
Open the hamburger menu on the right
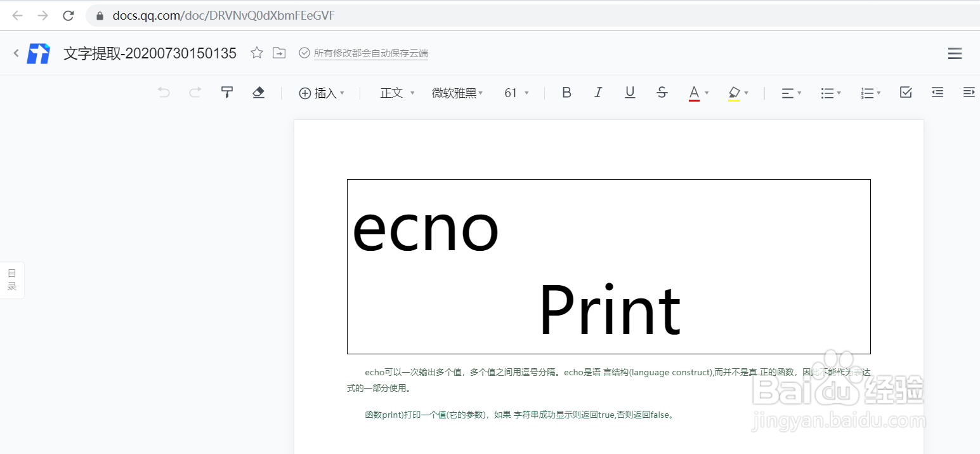tap(955, 53)
